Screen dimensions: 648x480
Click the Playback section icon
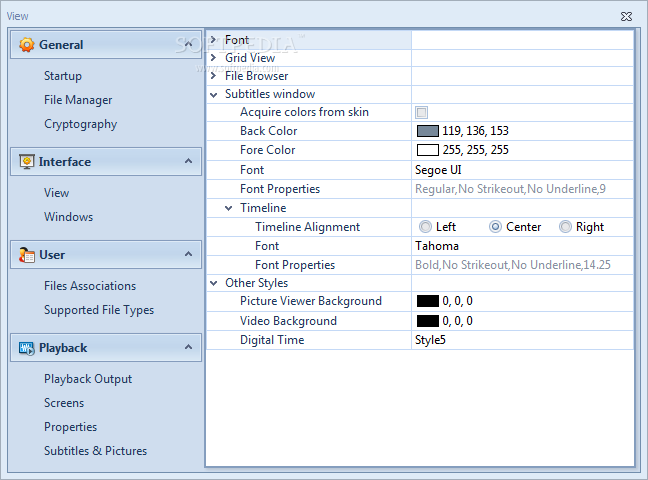pyautogui.click(x=26, y=348)
